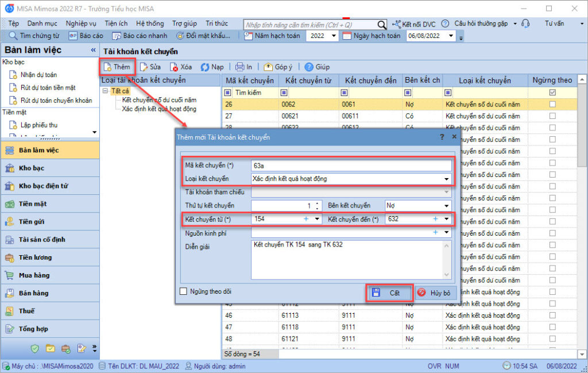This screenshot has height=373, width=588.
Task: Open the Nghiệp vụ menu
Action: (x=80, y=24)
